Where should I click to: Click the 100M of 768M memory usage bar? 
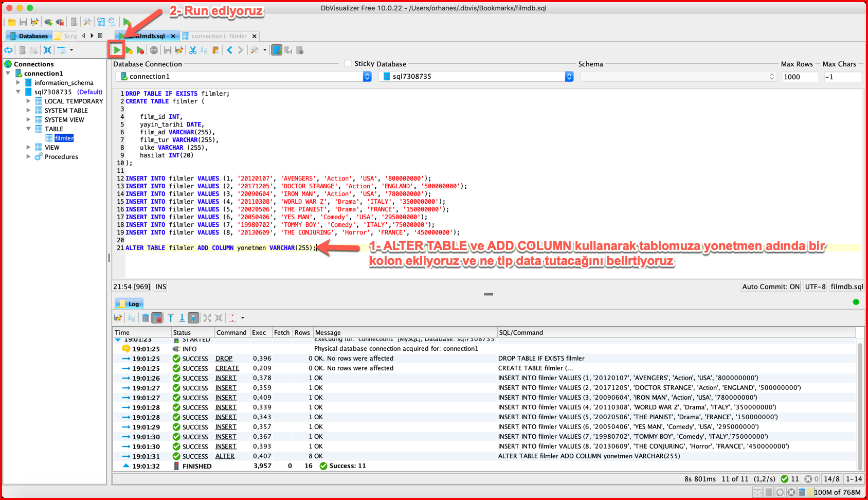click(x=837, y=492)
